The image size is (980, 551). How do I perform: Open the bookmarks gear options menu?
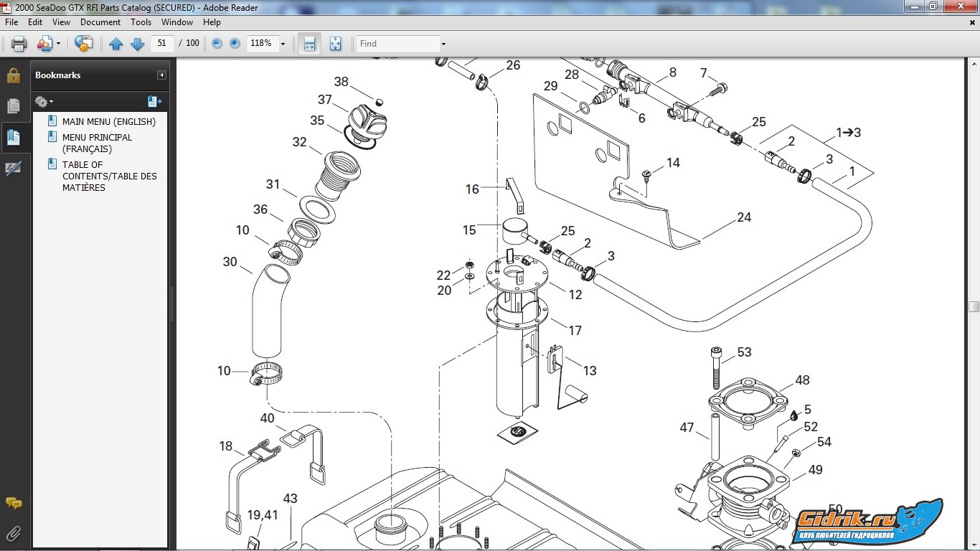click(x=44, y=101)
